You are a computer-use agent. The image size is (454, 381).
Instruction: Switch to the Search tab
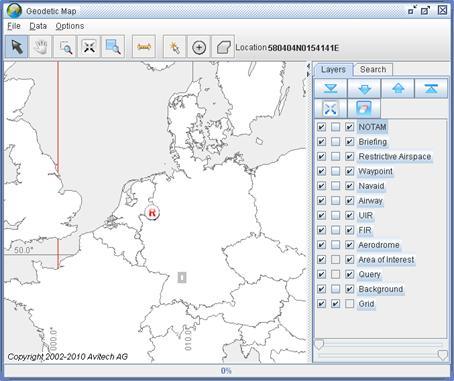[x=373, y=70]
